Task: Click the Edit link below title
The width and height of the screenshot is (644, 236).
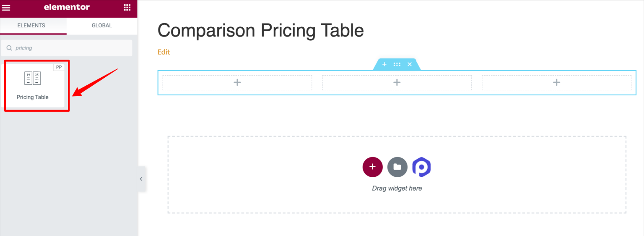Action: 164,52
